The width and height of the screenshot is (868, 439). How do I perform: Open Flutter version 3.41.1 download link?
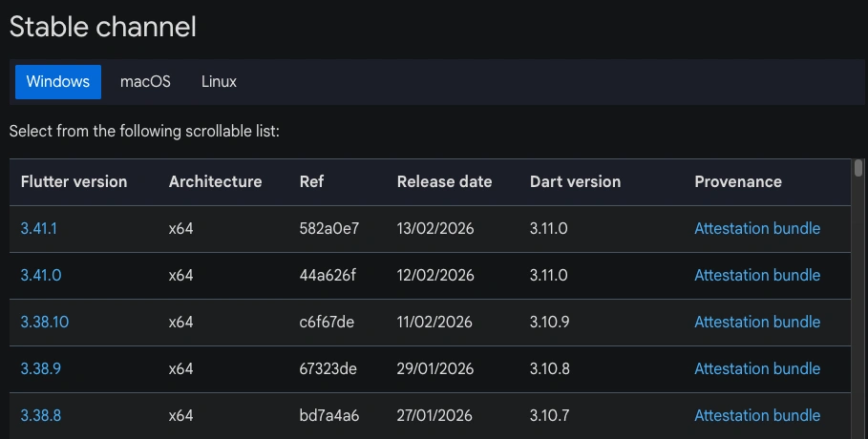click(39, 229)
